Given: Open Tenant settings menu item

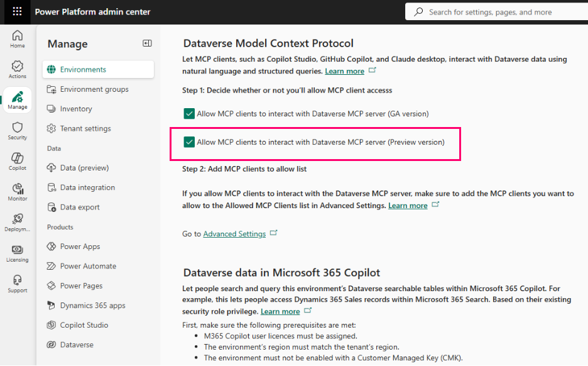Looking at the screenshot, I should tap(98, 128).
